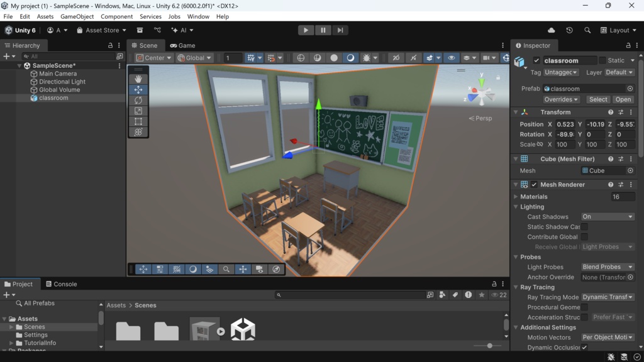Open the Layout dropdown

(619, 30)
